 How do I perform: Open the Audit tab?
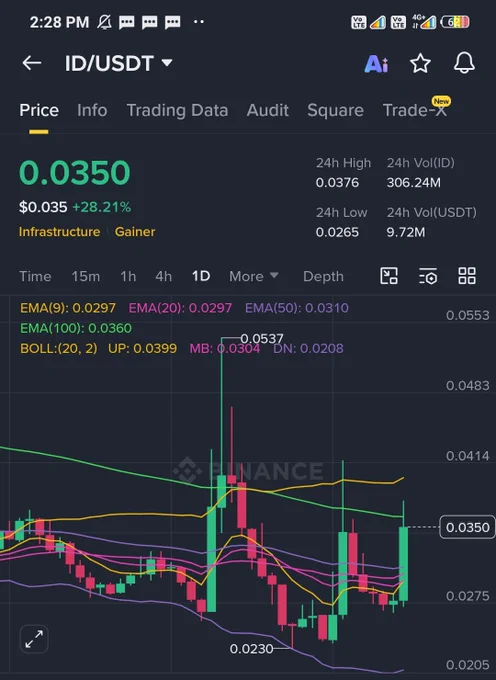point(268,110)
